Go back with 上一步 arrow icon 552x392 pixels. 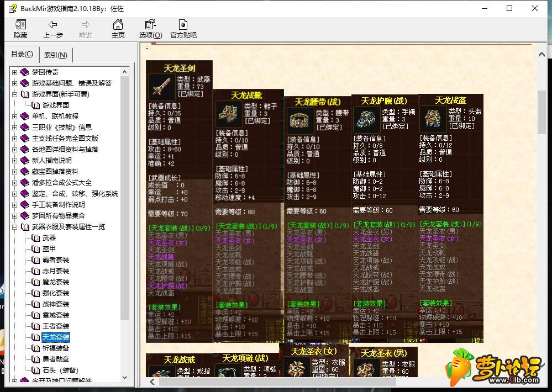point(53,24)
